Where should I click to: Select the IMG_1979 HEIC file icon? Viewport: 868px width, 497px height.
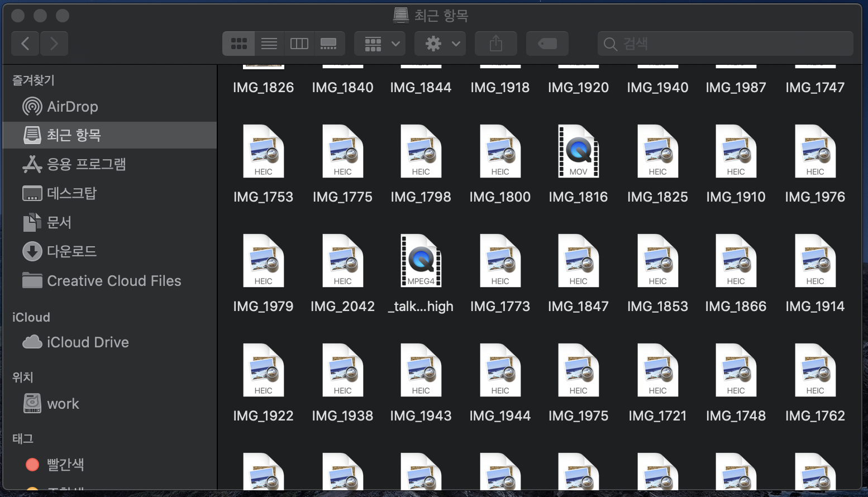264,261
